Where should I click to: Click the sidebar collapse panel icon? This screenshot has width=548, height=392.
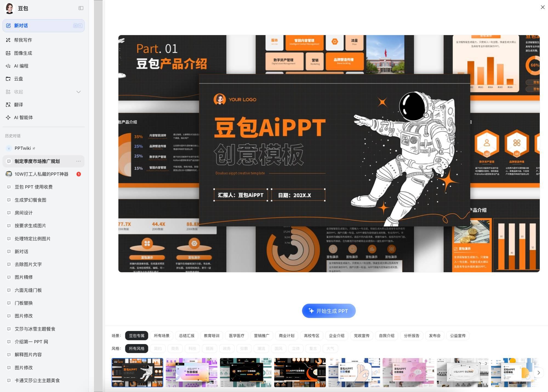tap(81, 8)
